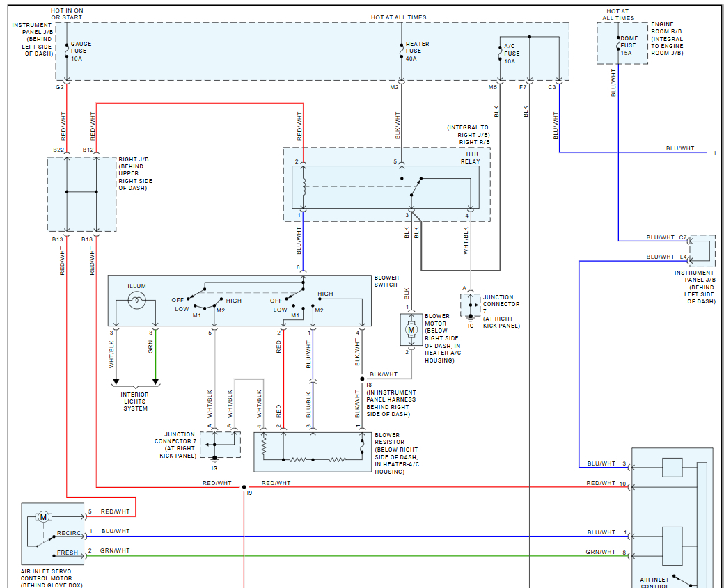Click the Dome 15A fuse symbol
The height and width of the screenshot is (588, 724).
coord(617,44)
